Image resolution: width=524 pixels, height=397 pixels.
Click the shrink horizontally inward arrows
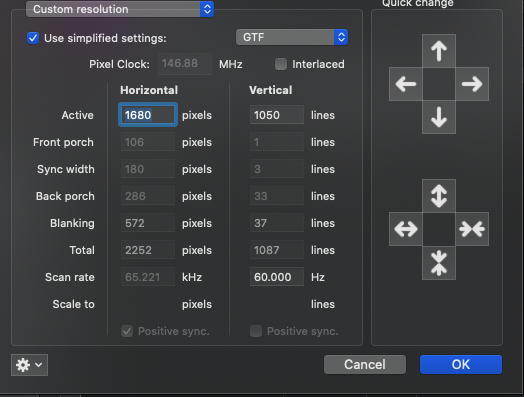472,229
